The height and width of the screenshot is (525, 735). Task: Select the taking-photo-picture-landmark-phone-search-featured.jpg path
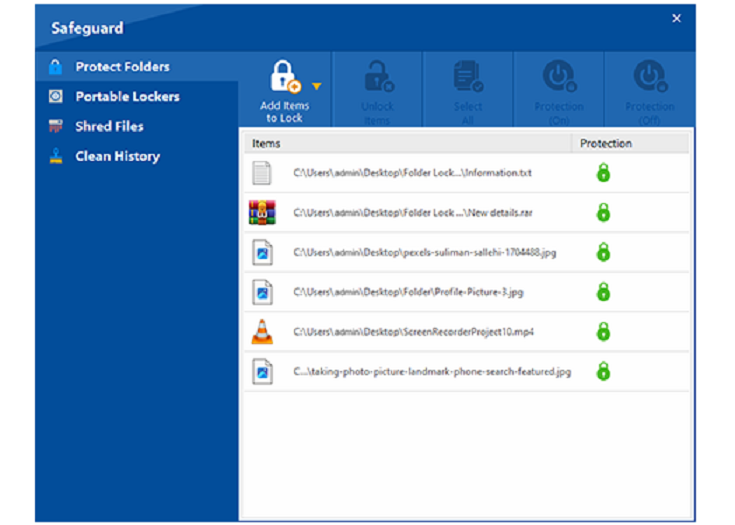[432, 372]
